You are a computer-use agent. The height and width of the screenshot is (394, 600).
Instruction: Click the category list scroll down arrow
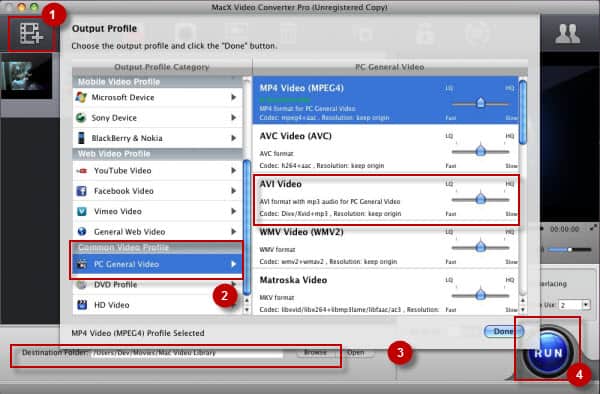247,310
